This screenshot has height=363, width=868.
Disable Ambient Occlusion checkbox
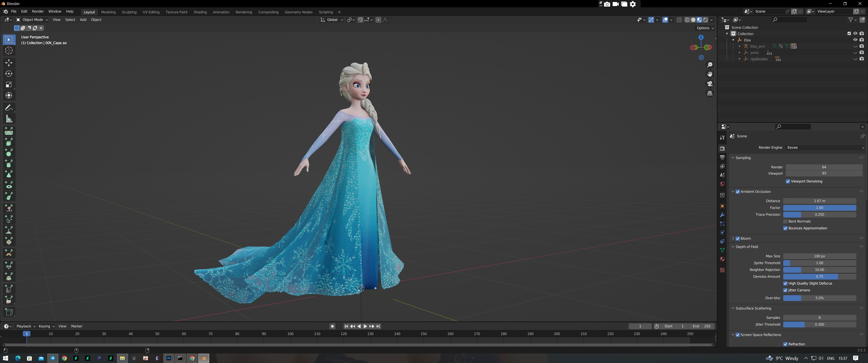(738, 192)
